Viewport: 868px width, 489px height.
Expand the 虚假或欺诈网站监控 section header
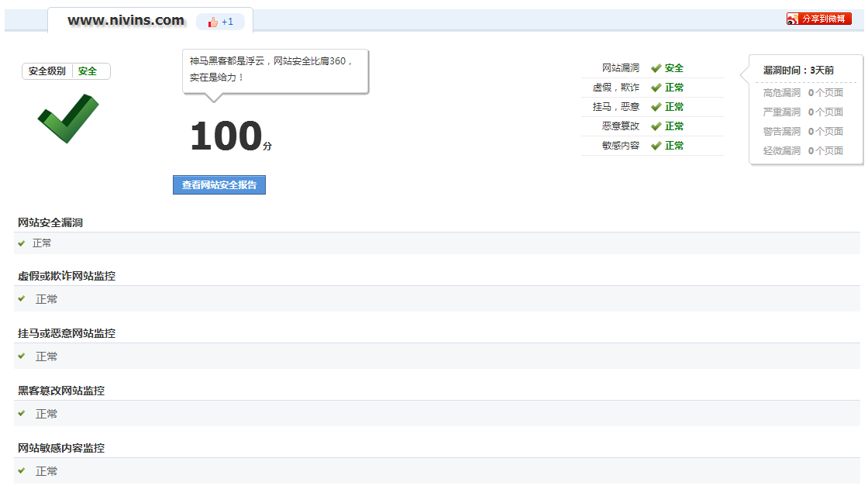point(67,276)
